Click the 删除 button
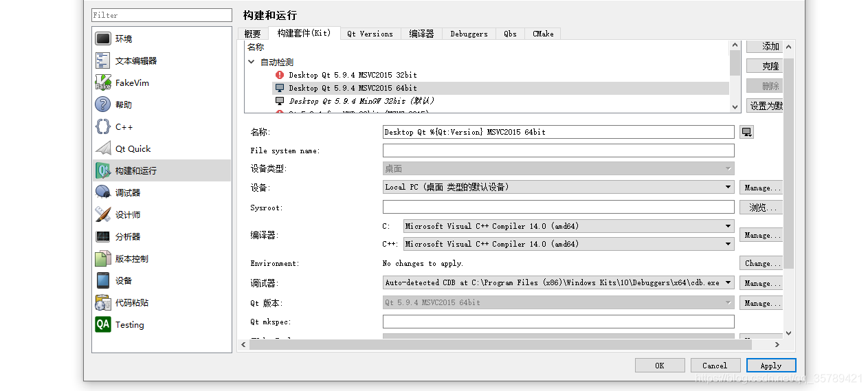 [x=764, y=87]
